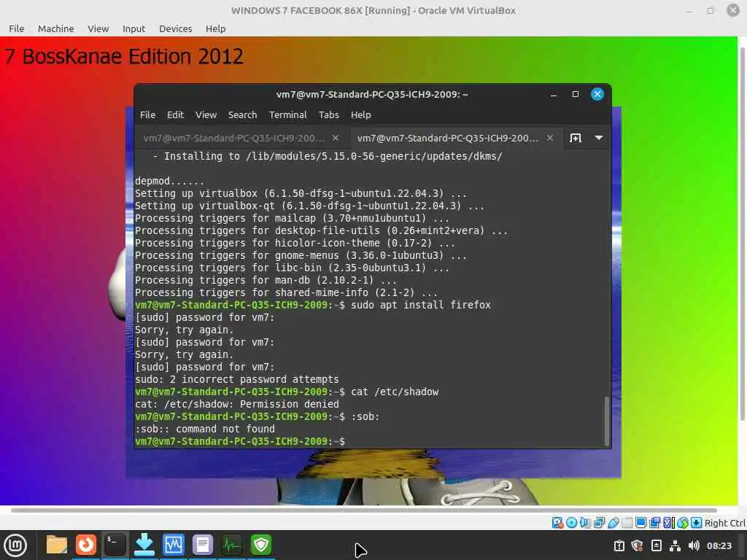Click the last empty terminal prompt line
Screen dimensions: 747x560
click(240, 441)
